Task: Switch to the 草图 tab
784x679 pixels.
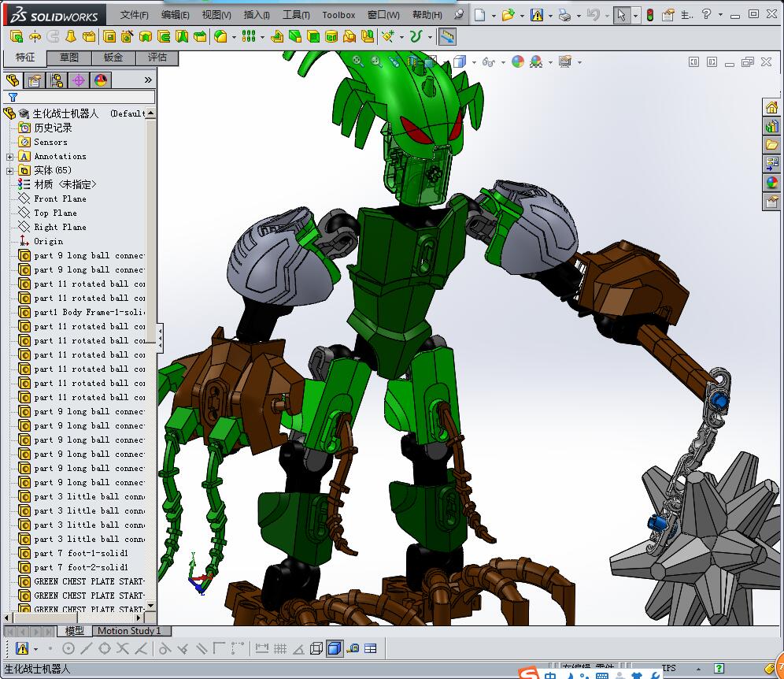Action: click(x=69, y=58)
